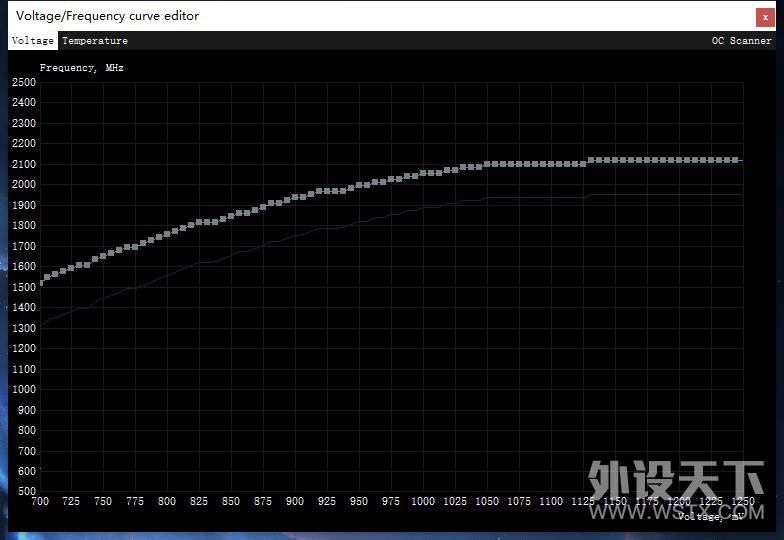Close the Voltage/Frequency curve editor
The image size is (784, 540).
coord(765,18)
